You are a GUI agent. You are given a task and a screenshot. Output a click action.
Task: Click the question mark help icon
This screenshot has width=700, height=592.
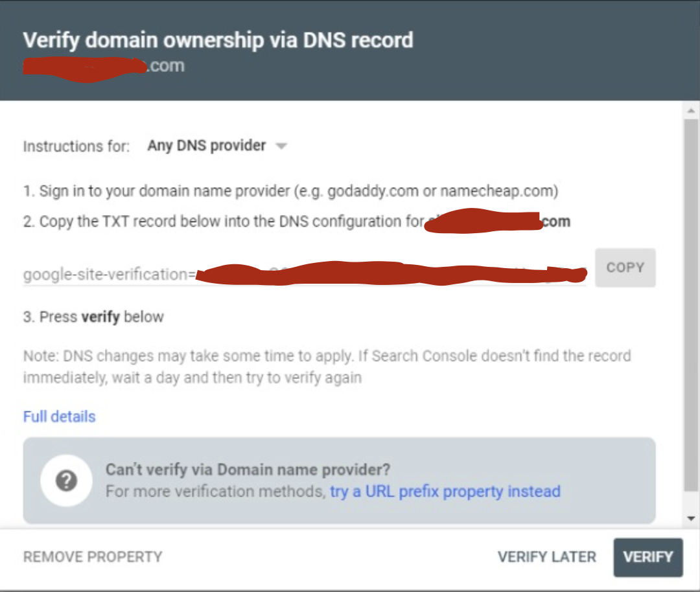tap(66, 481)
